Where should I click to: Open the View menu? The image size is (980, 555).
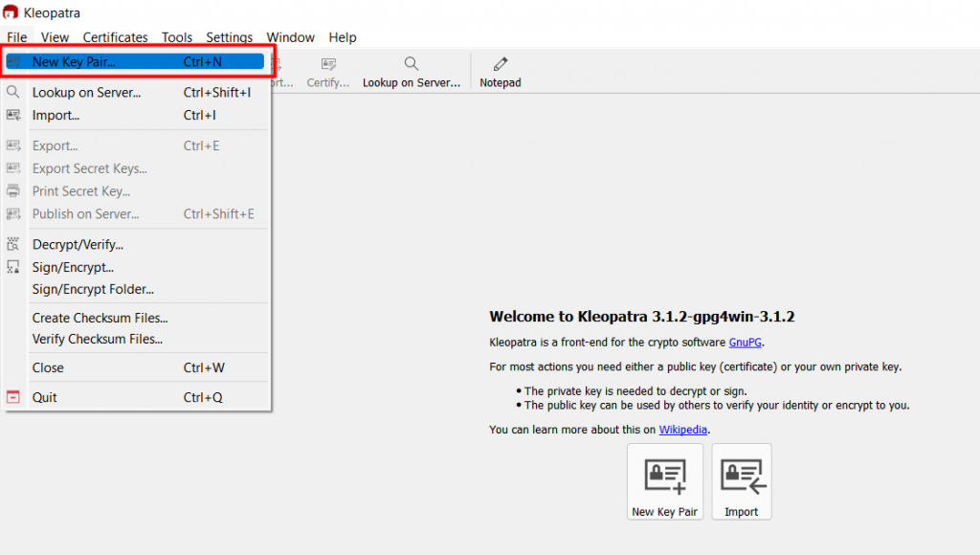(x=55, y=37)
